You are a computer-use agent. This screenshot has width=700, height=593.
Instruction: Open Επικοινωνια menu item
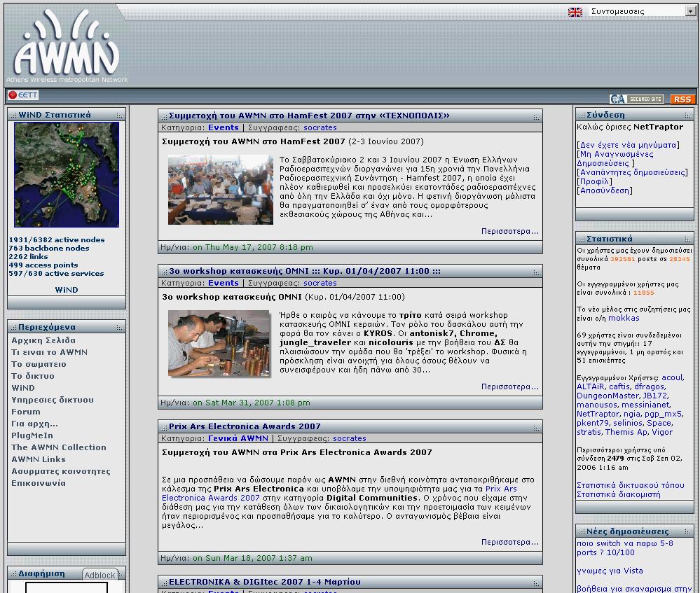click(x=39, y=483)
